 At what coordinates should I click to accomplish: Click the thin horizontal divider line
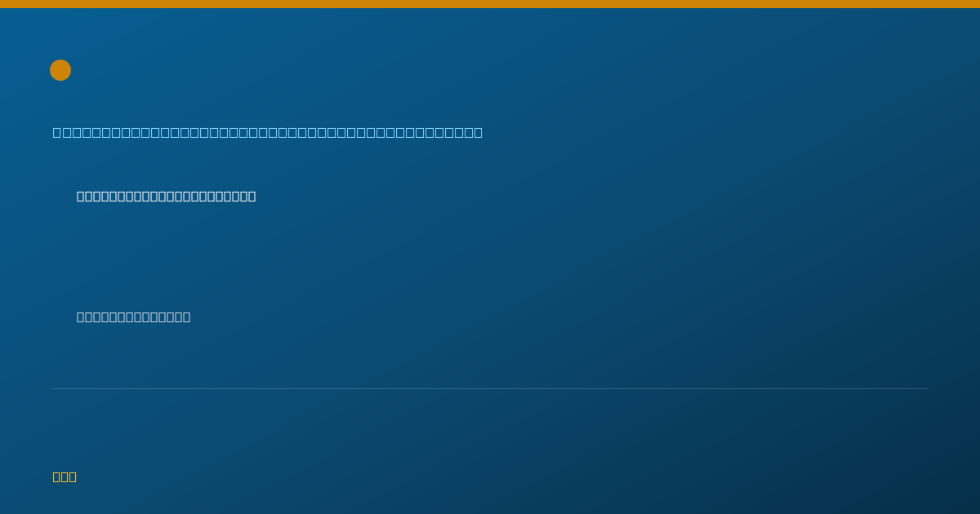point(490,388)
